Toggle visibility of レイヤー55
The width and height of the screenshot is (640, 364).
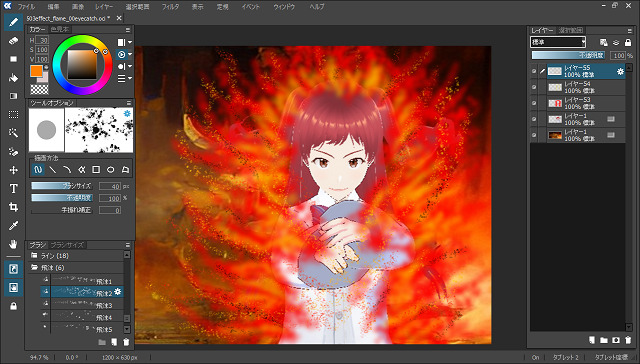pos(534,71)
